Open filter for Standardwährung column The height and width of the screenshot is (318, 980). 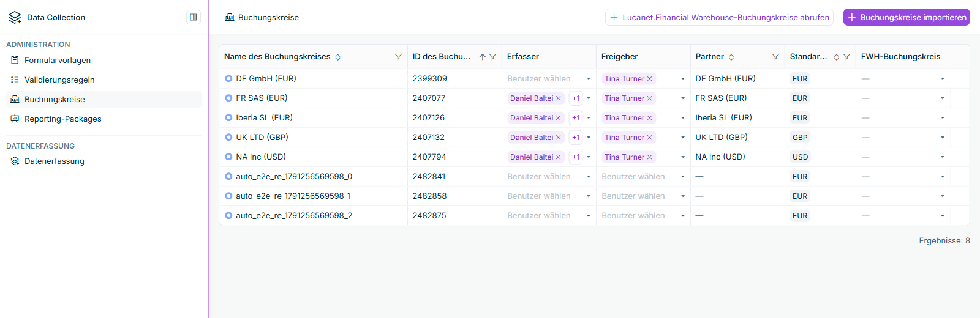pyautogui.click(x=846, y=57)
